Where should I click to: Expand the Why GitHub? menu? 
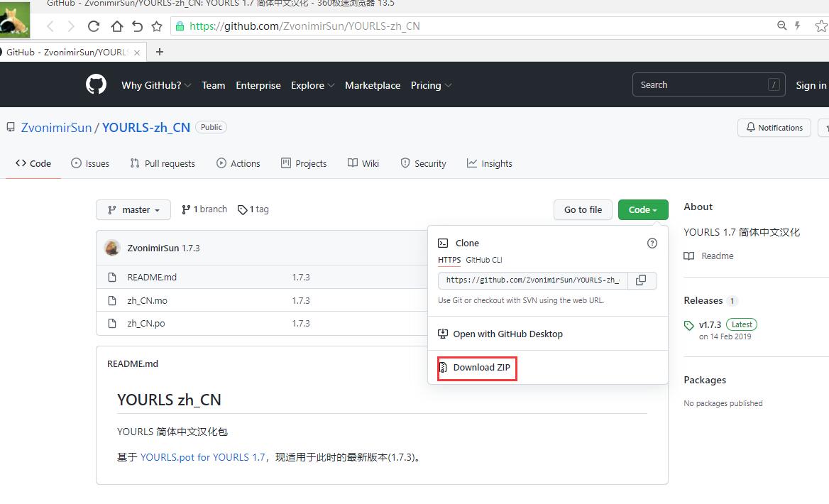pyautogui.click(x=156, y=85)
